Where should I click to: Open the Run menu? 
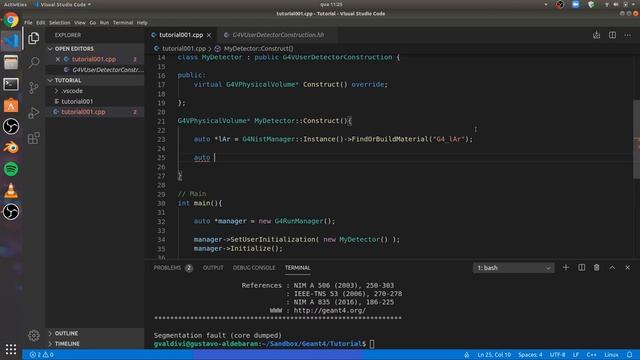(x=104, y=23)
